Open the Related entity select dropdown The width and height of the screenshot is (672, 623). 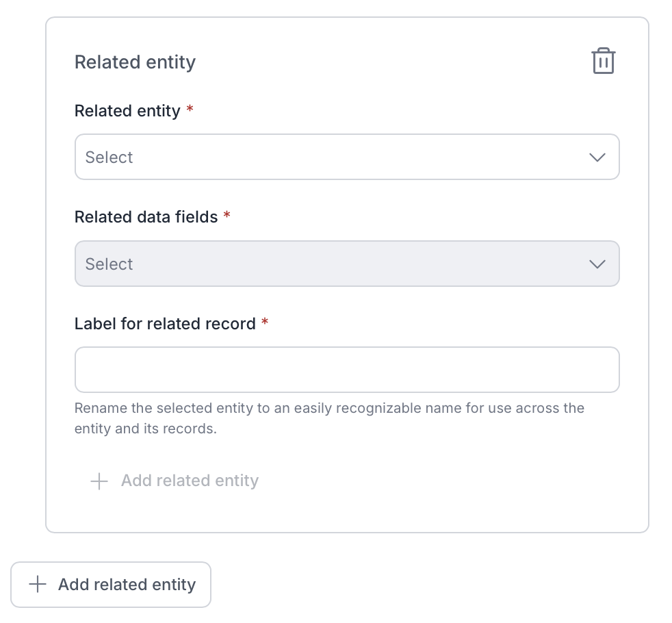tap(347, 157)
